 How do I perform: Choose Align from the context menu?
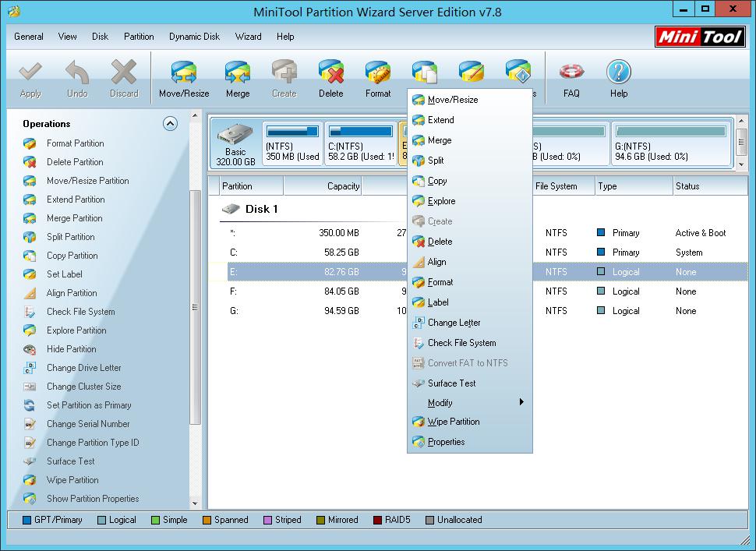[470, 262]
